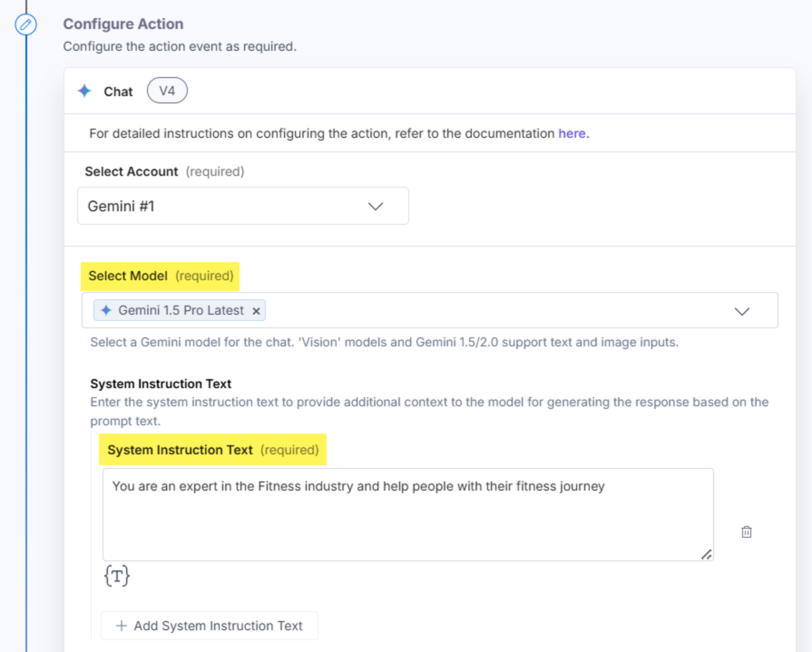This screenshot has height=652, width=812.
Task: Grab the textarea resize handle
Action: click(x=706, y=554)
